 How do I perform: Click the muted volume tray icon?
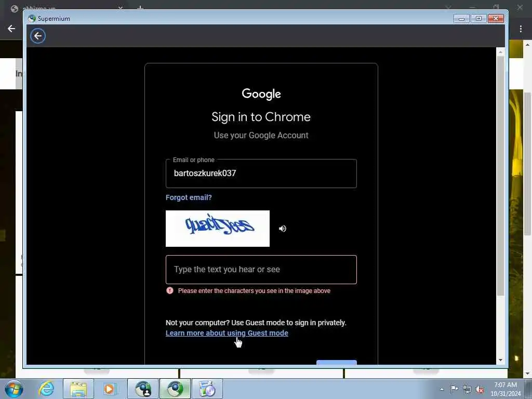480,390
